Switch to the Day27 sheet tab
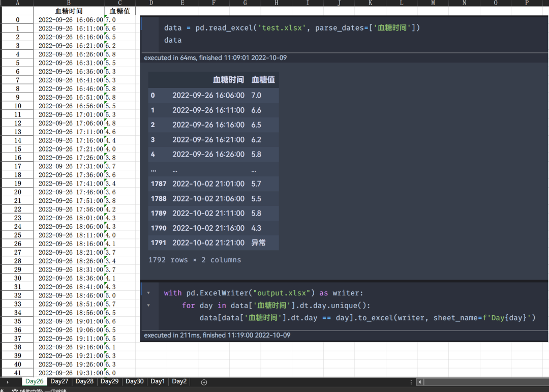549x392 pixels. tap(59, 381)
